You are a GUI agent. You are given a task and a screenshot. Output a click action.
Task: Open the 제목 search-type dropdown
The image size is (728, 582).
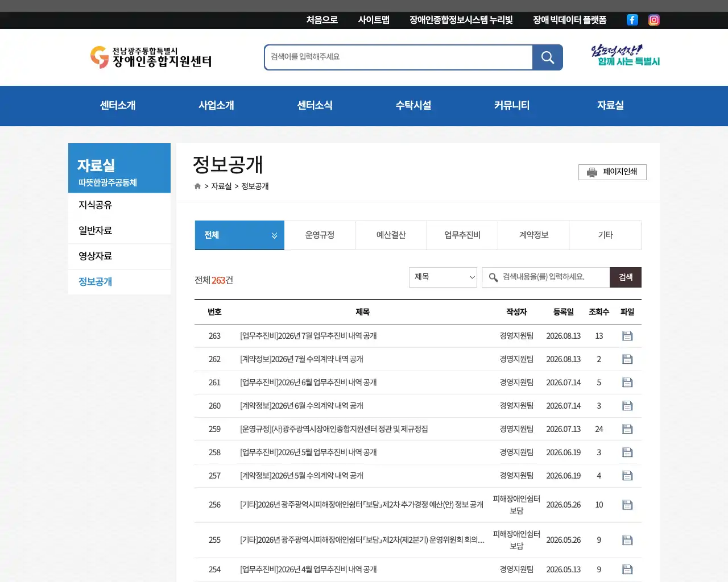[443, 277]
